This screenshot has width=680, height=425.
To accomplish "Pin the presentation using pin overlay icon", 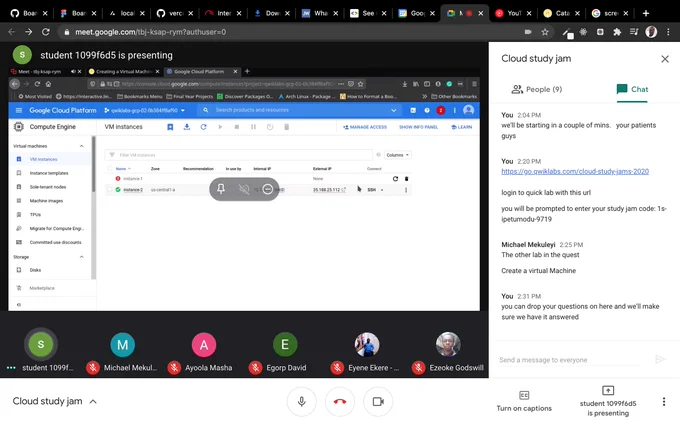I will (x=221, y=189).
